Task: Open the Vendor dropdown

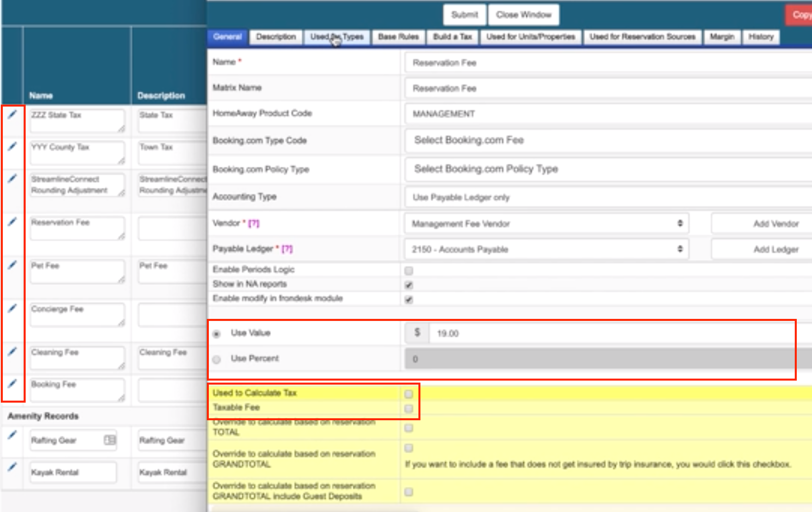Action: coord(546,224)
